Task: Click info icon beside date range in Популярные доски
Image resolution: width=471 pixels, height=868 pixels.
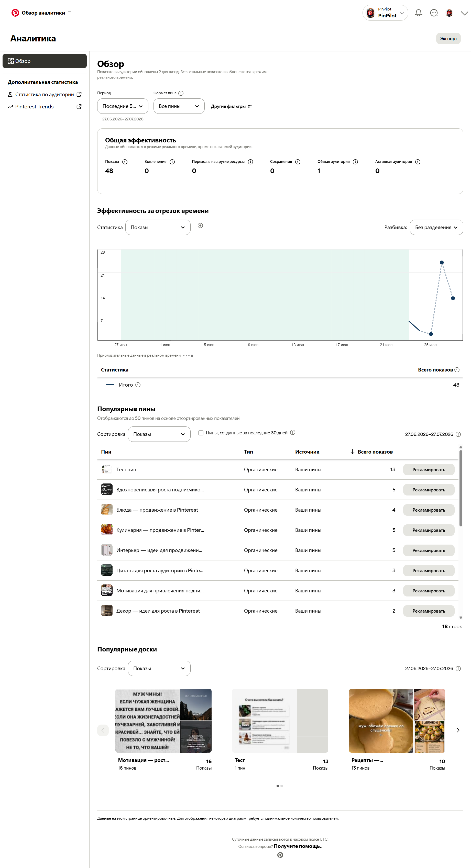Action: point(458,669)
